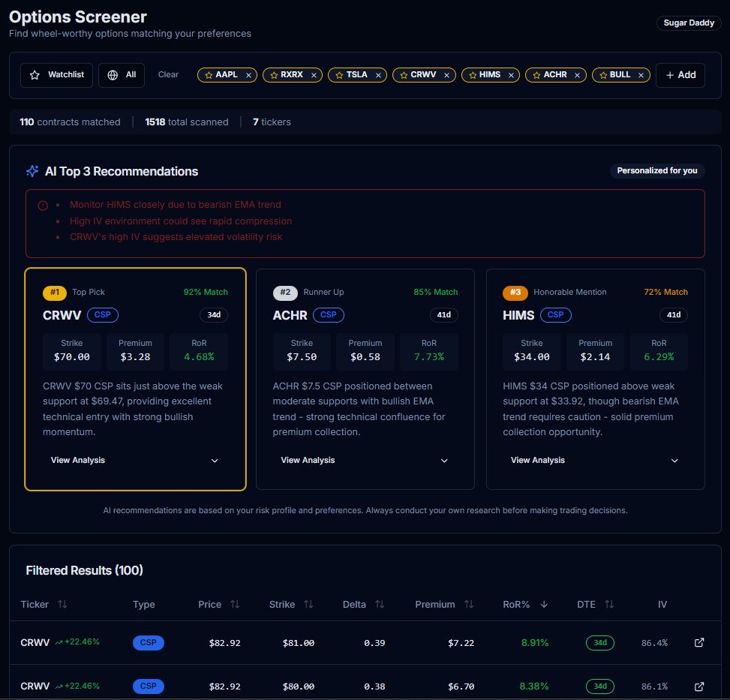Remove AAPL ticker chip with its x

tap(248, 75)
